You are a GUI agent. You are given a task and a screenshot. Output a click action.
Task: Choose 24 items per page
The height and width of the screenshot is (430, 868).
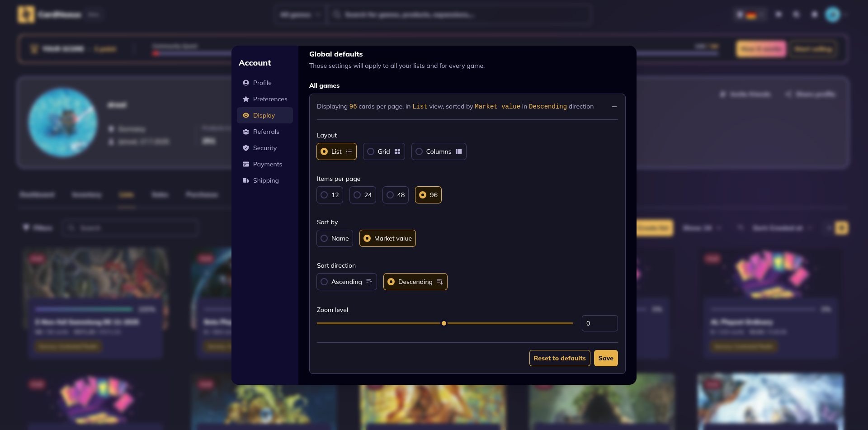point(363,195)
